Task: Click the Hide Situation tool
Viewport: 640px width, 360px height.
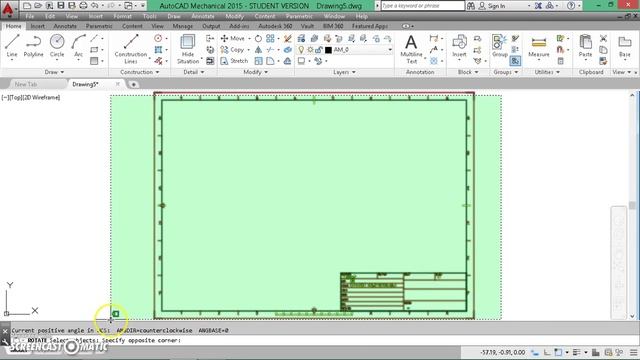Action: click(x=188, y=49)
